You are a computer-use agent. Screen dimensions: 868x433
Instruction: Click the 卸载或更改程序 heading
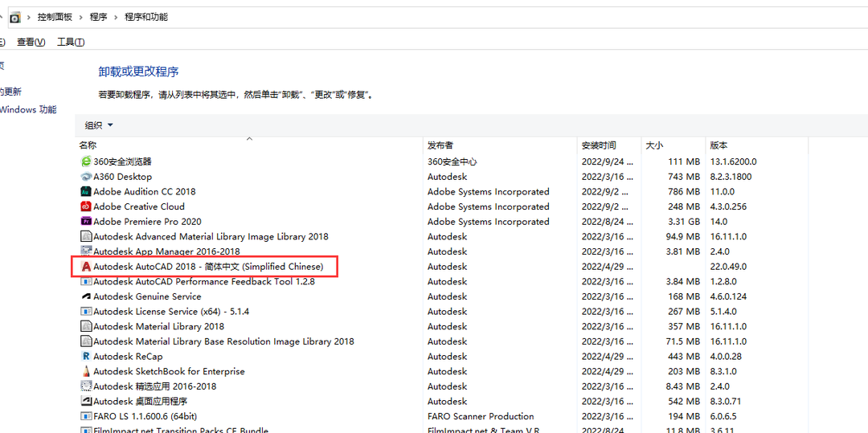coord(138,71)
